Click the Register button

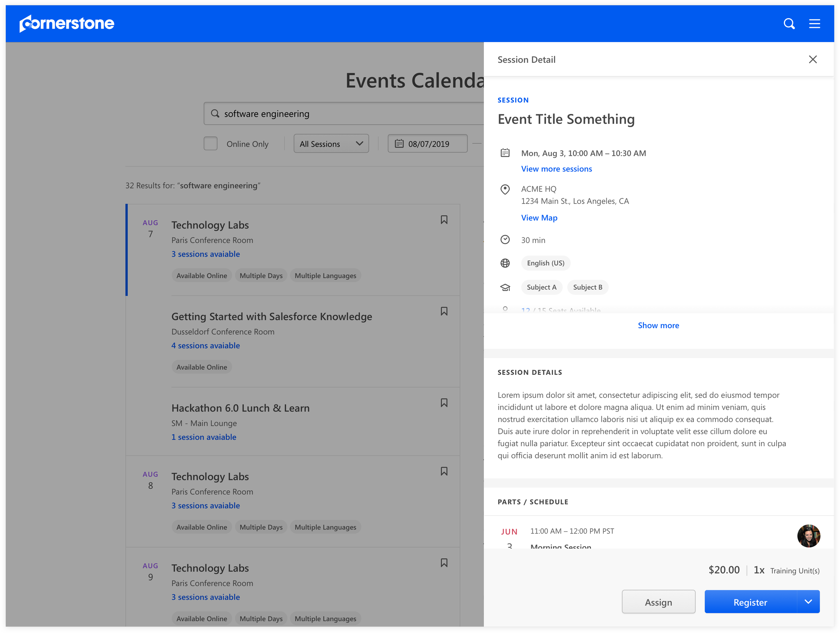pos(750,602)
